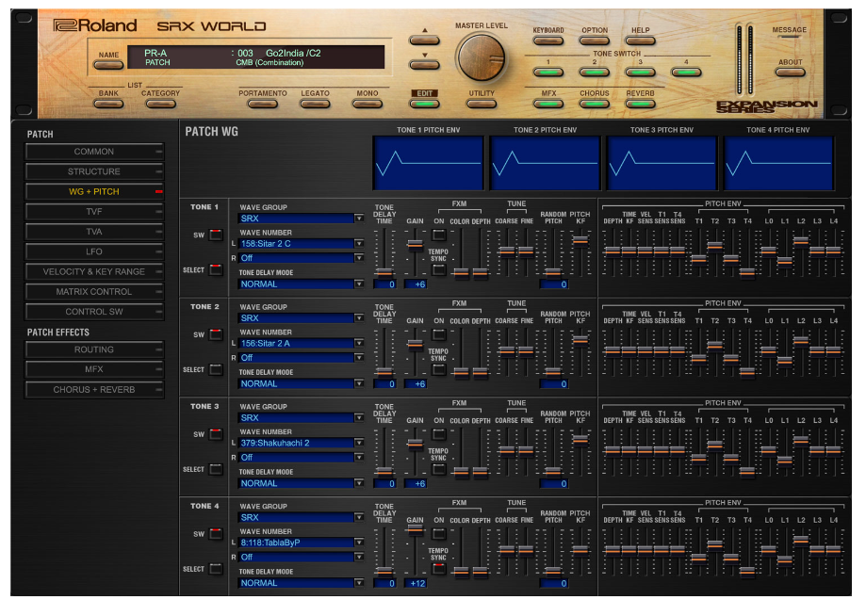
Task: Enable the Tone 2 FXM ON switch
Action: 439,334
